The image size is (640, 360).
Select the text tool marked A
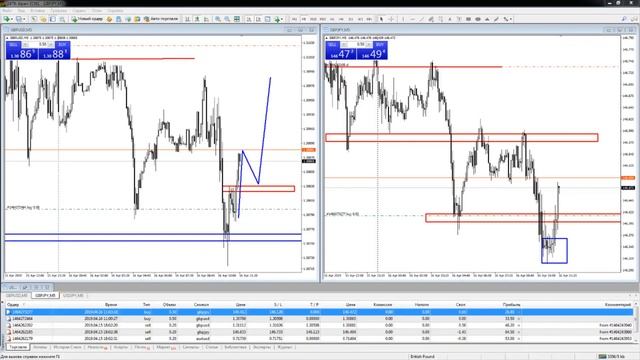pyautogui.click(x=450, y=19)
